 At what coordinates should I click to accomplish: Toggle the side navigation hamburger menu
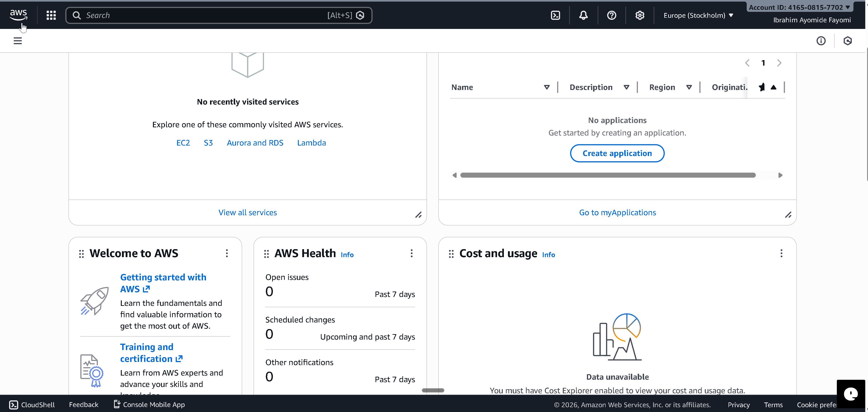[x=18, y=41]
